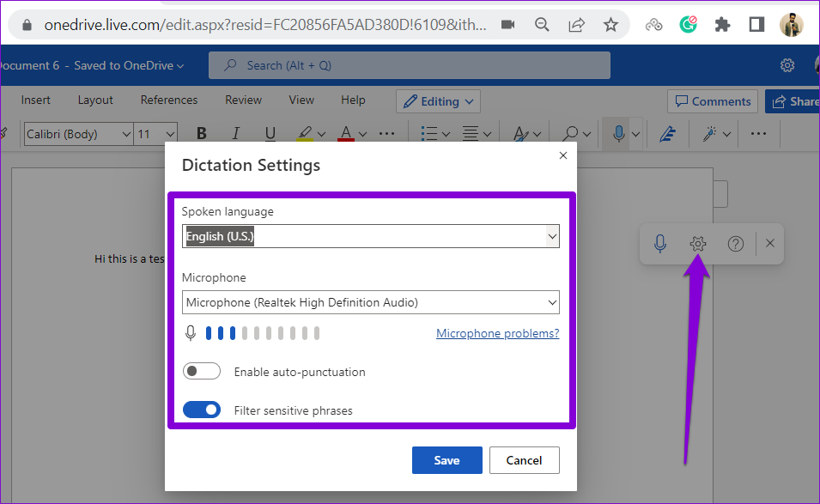Click the "Hi this is a tes" document text
This screenshot has height=504, width=820.
click(x=129, y=258)
